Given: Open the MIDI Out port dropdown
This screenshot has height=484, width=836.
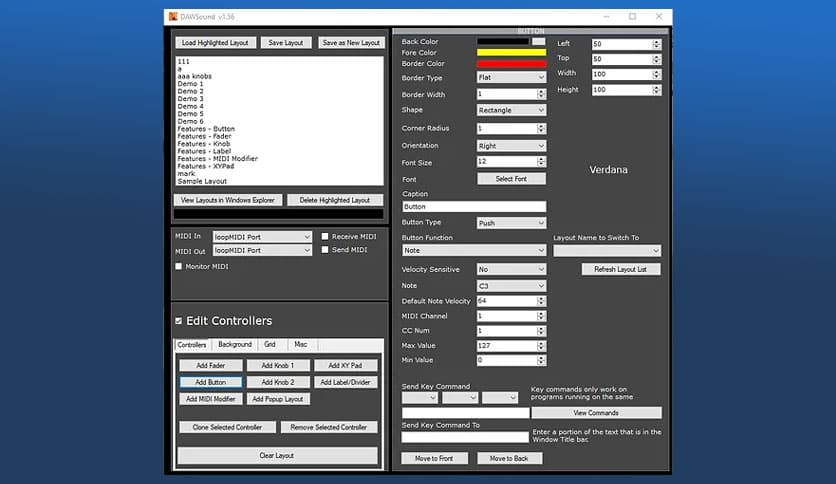Looking at the screenshot, I should tap(262, 250).
